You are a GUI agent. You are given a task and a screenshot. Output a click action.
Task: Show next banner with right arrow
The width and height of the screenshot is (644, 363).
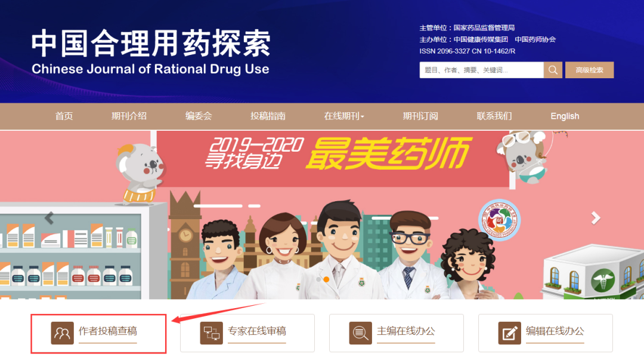click(596, 218)
